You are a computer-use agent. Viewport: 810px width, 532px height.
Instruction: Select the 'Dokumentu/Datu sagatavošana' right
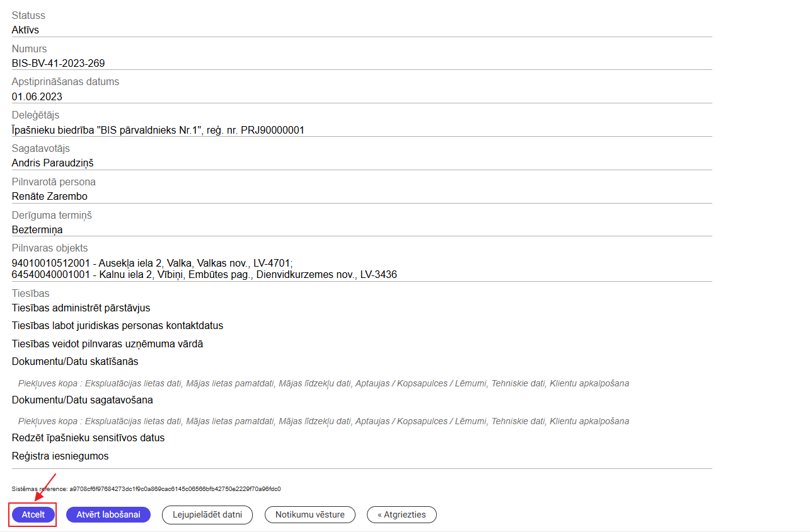(x=82, y=400)
